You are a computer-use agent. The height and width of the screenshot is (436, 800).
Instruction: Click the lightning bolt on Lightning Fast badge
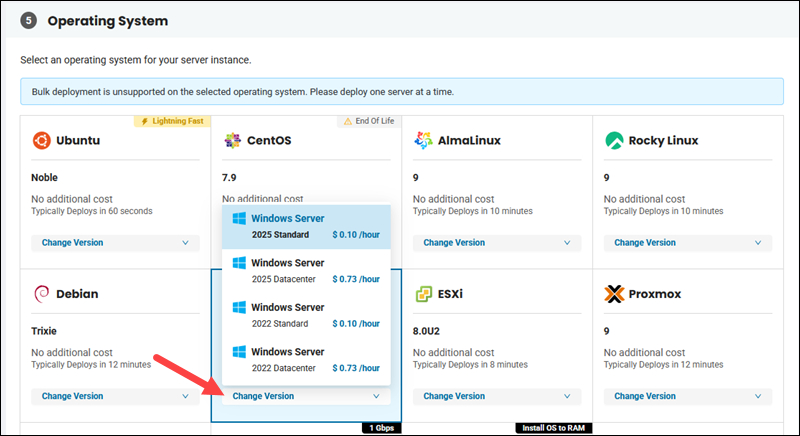point(144,121)
